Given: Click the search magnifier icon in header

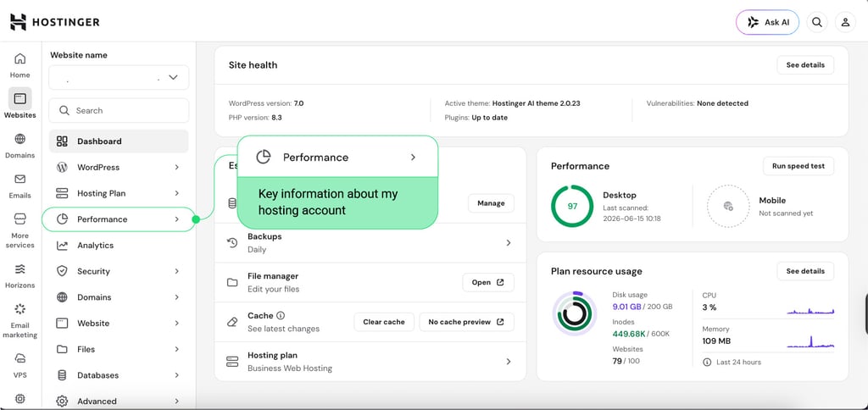Looking at the screenshot, I should 816,22.
